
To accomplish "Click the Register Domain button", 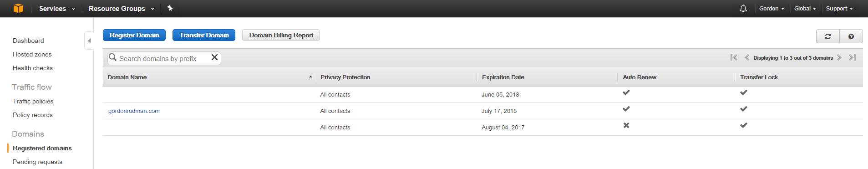I will (134, 35).
